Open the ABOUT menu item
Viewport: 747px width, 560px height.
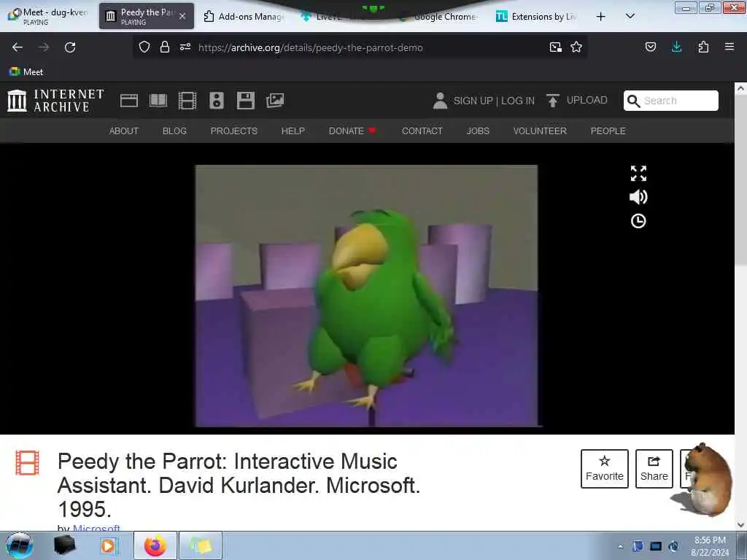point(124,131)
